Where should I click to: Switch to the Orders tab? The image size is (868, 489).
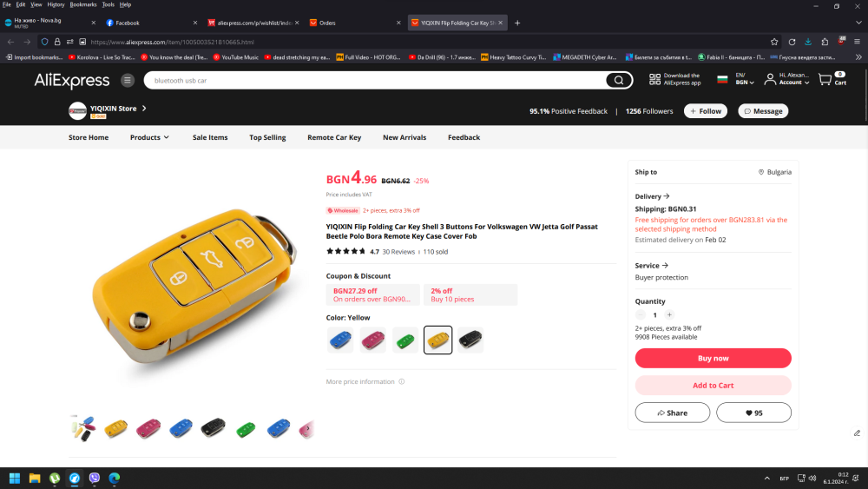(356, 23)
